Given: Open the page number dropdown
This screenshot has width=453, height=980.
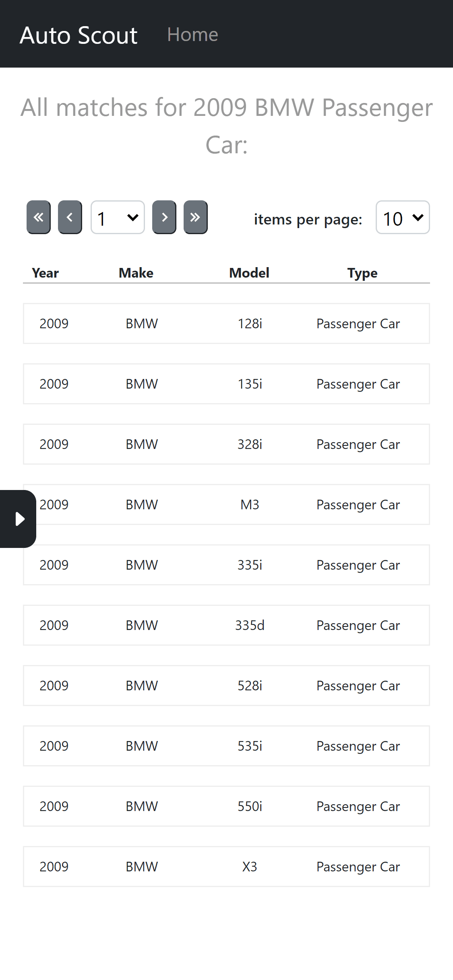Looking at the screenshot, I should tap(118, 217).
